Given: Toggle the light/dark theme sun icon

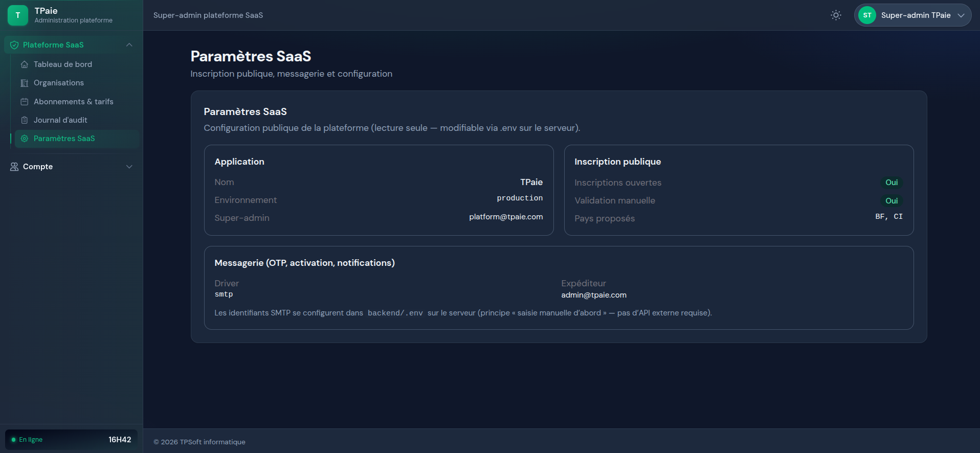Looking at the screenshot, I should (x=836, y=15).
